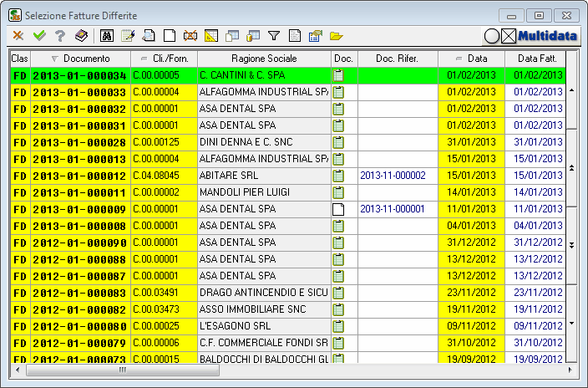588x388 pixels.
Task: Open document icon in L'ESAGONO SRL row
Action: 338,326
